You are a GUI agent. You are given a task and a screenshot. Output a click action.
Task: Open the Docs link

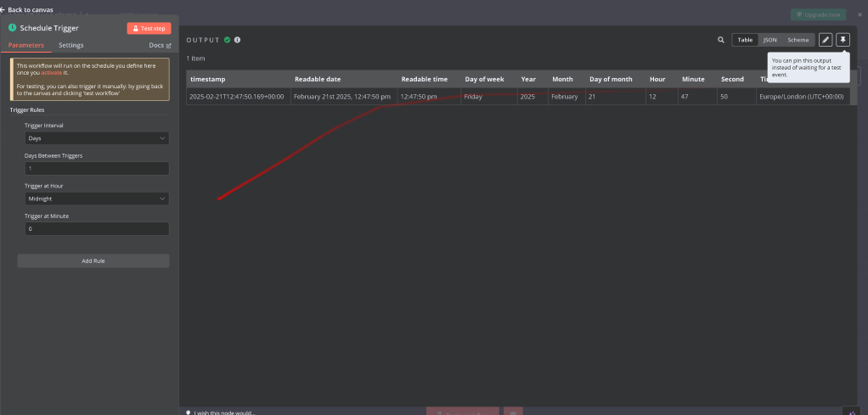tap(160, 45)
